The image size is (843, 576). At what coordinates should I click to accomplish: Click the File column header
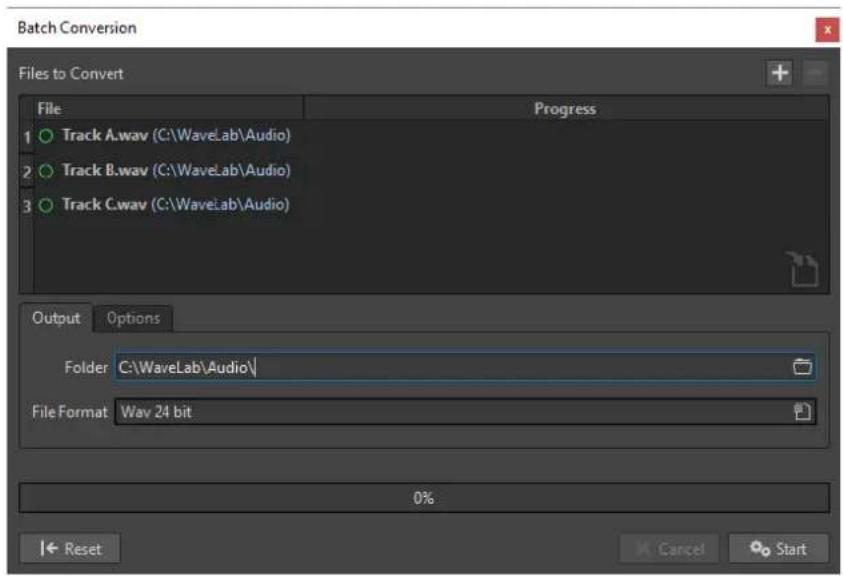(x=169, y=109)
